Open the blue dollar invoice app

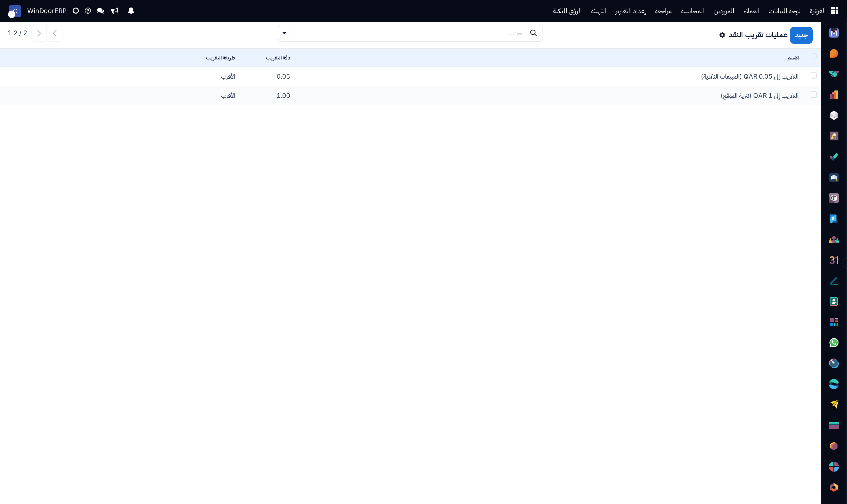point(834,219)
